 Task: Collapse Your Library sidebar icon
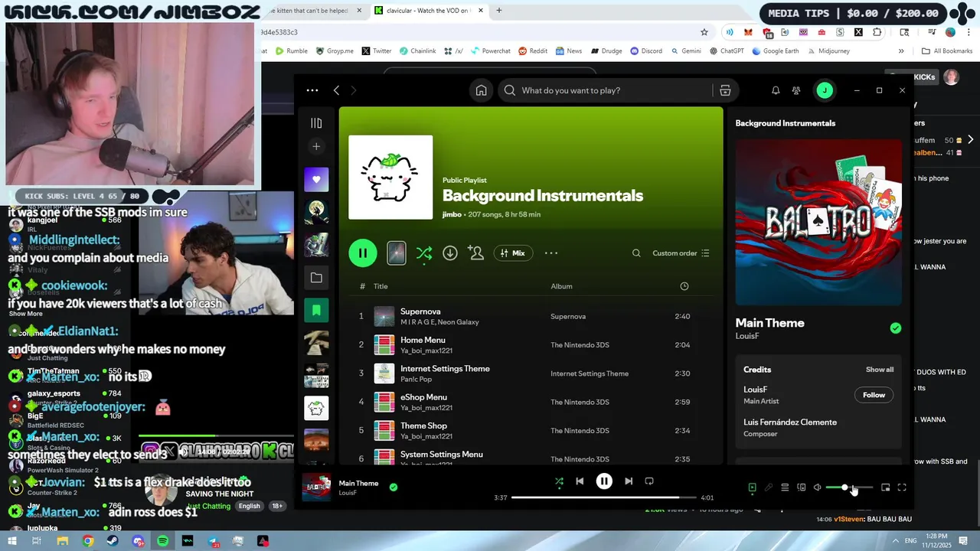pyautogui.click(x=316, y=122)
